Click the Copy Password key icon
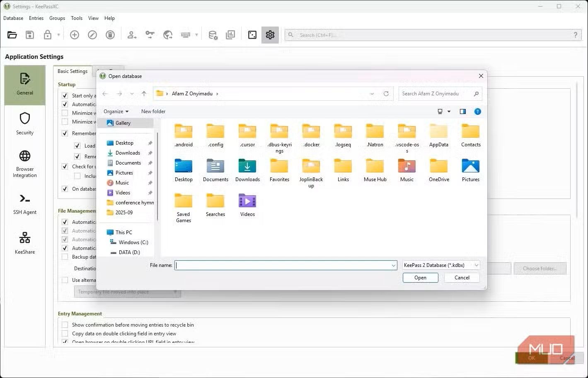Image resolution: width=588 pixels, height=378 pixels. [150, 35]
